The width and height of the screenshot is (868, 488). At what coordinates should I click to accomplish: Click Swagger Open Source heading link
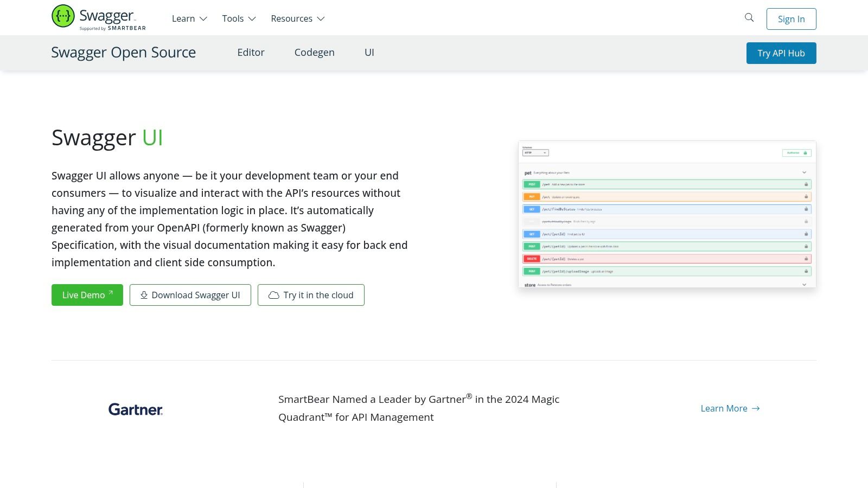pyautogui.click(x=124, y=53)
